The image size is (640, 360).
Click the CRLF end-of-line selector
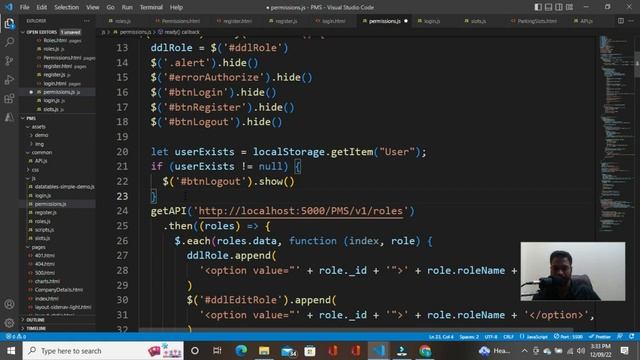(508, 337)
